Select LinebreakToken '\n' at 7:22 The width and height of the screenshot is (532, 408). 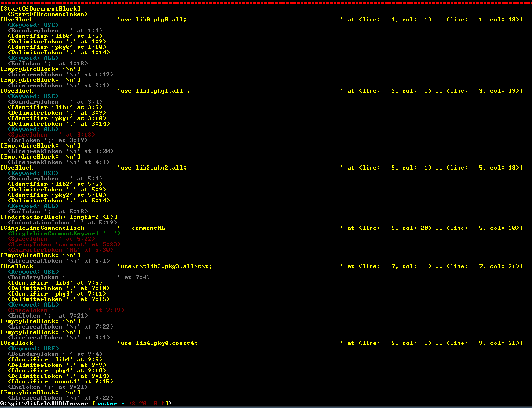click(61, 327)
